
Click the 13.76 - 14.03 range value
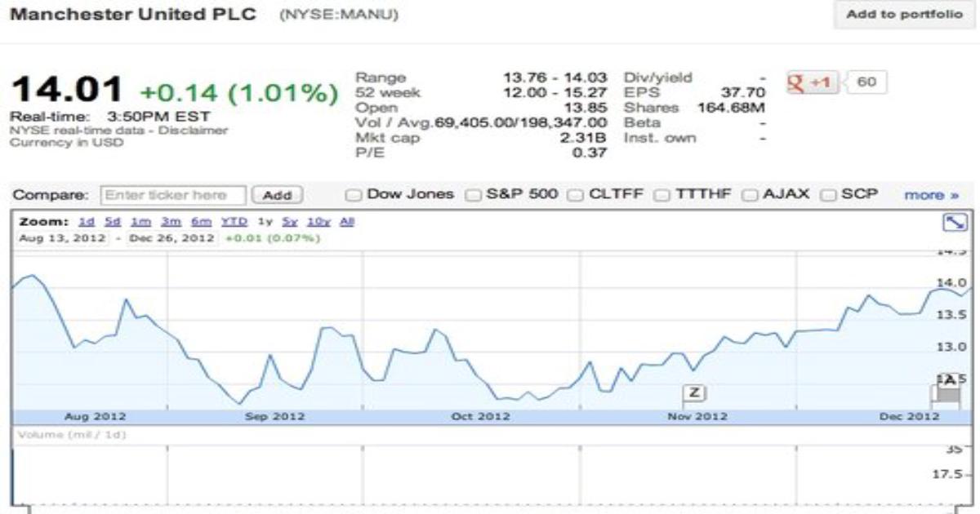pos(555,78)
